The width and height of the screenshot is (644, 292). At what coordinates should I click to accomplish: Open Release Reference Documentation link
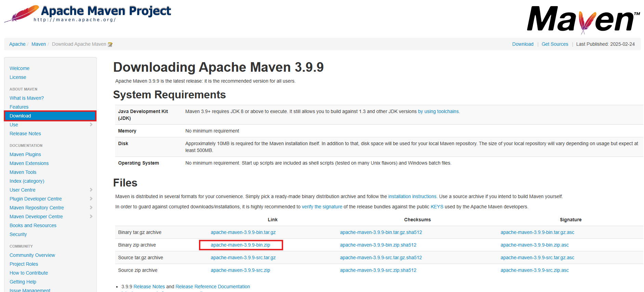click(x=213, y=287)
